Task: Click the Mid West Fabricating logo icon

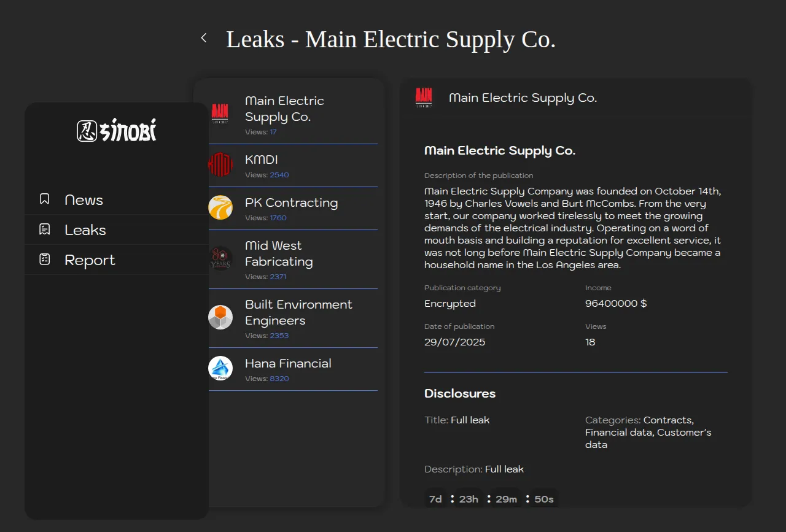Action: pos(220,258)
